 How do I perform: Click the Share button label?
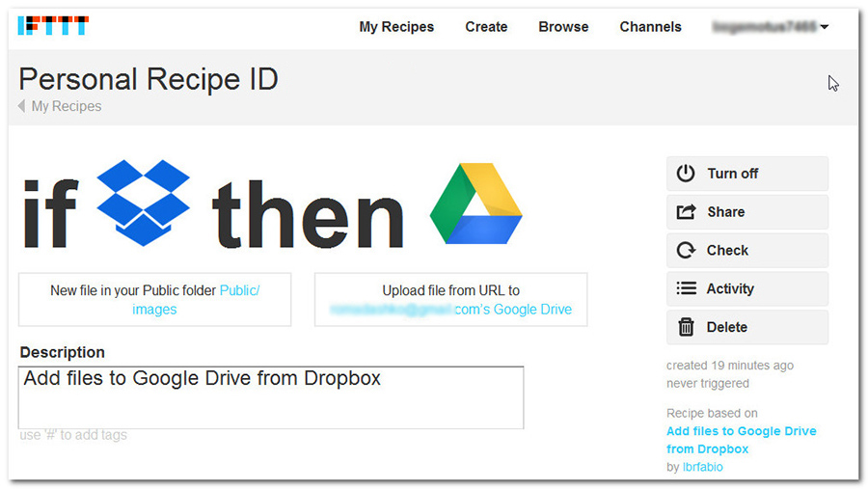(725, 211)
